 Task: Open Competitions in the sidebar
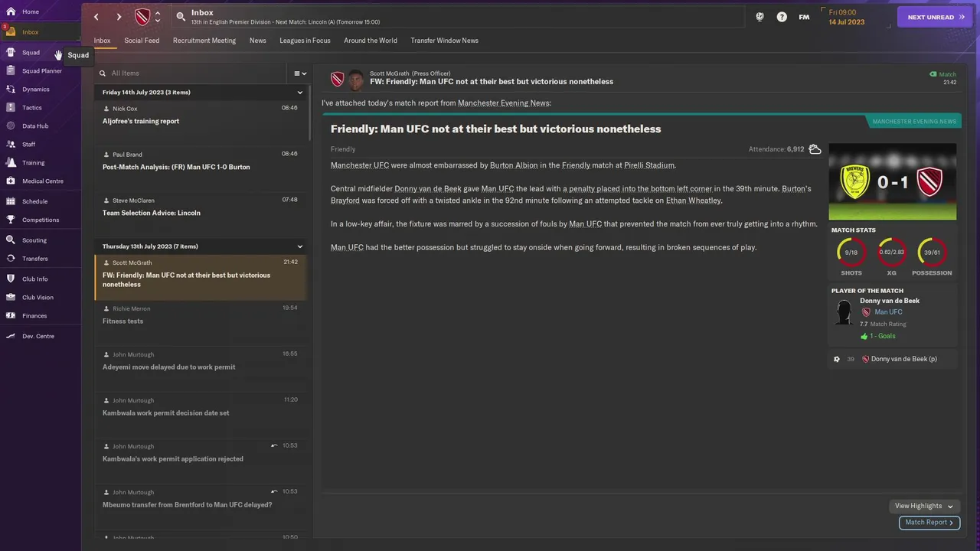coord(40,220)
